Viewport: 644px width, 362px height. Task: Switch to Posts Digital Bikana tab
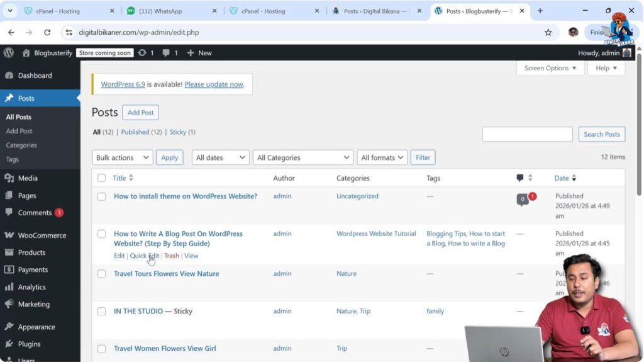377,11
